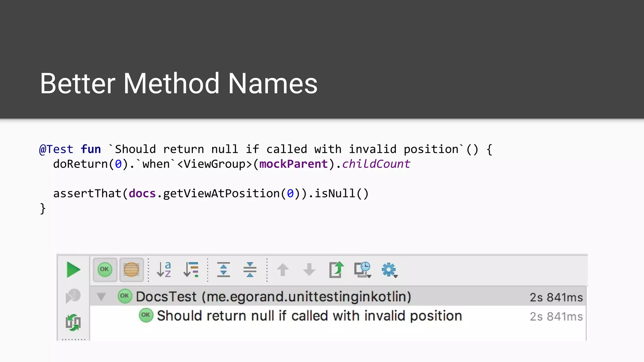Click the fun keyword in the code
This screenshot has width=644, height=362.
click(91, 149)
